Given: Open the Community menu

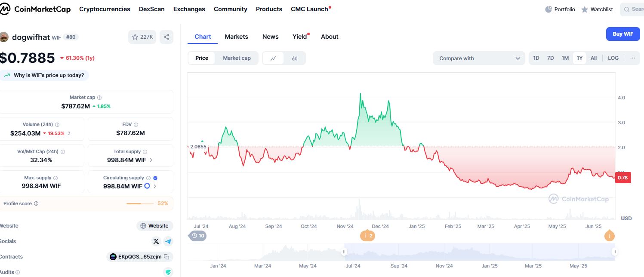Looking at the screenshot, I should [x=231, y=9].
